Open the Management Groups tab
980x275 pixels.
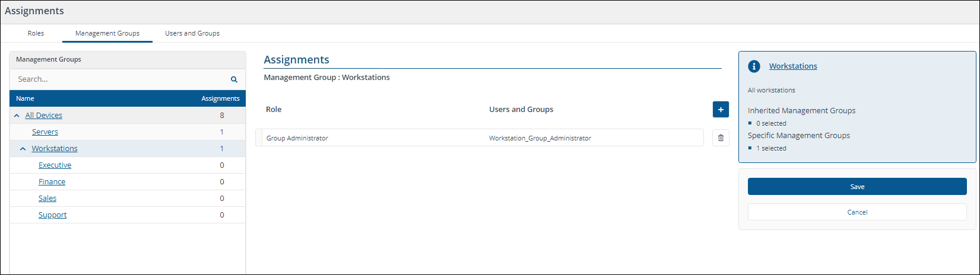[107, 33]
